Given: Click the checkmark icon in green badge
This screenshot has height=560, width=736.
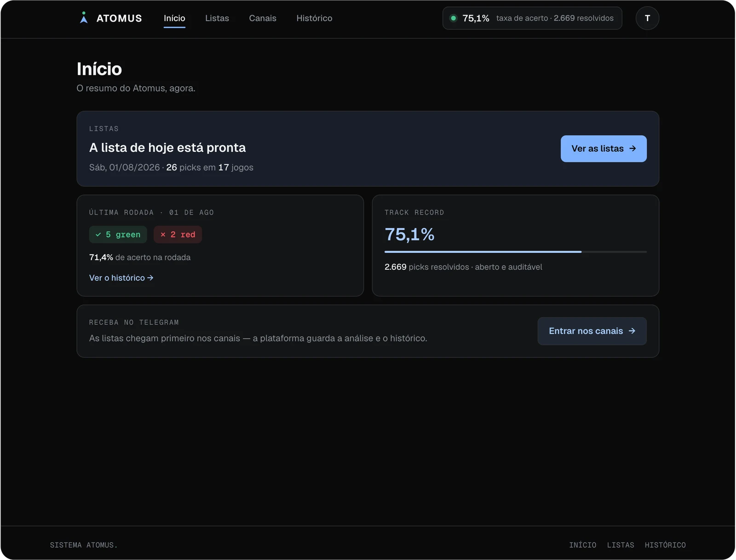Looking at the screenshot, I should pyautogui.click(x=98, y=234).
